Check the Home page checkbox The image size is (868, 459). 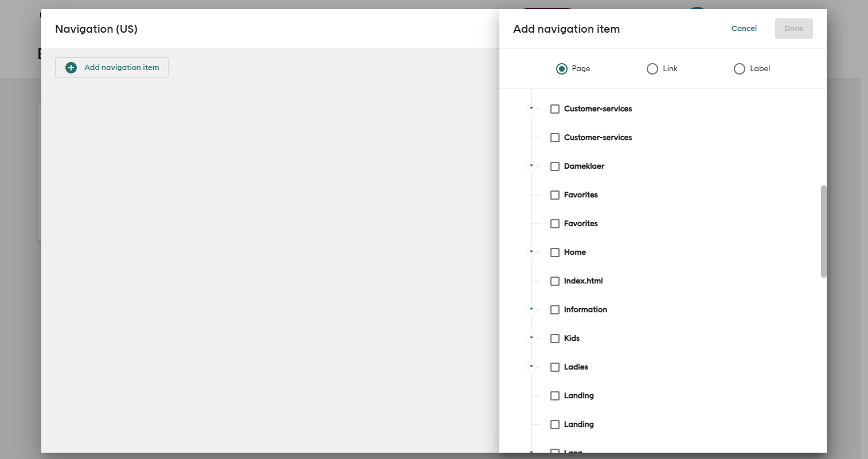[x=555, y=252]
